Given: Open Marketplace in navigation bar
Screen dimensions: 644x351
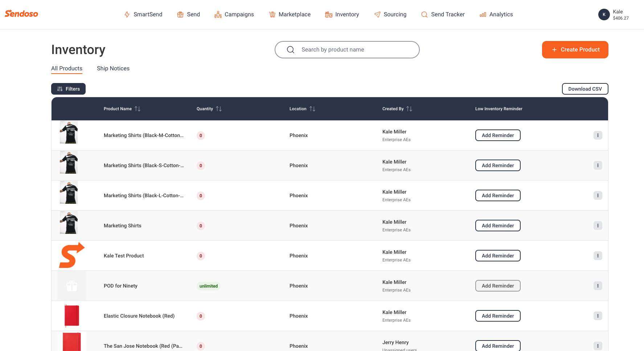Looking at the screenshot, I should coord(290,15).
